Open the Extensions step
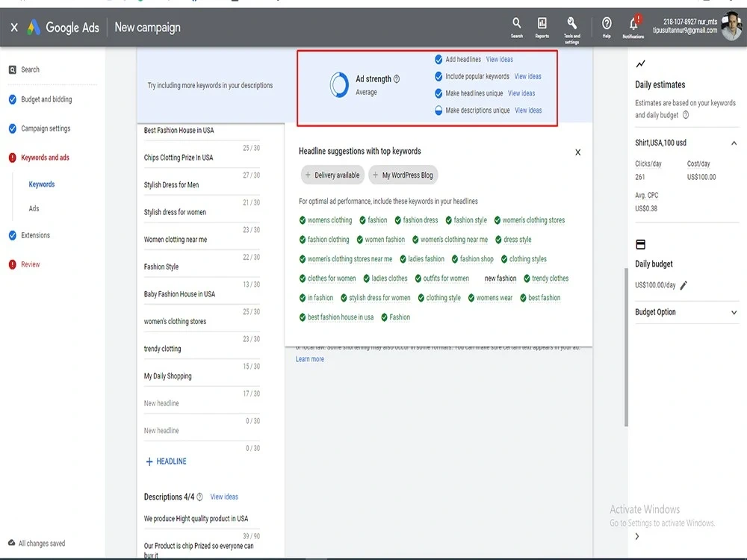Image resolution: width=747 pixels, height=560 pixels. 35,235
